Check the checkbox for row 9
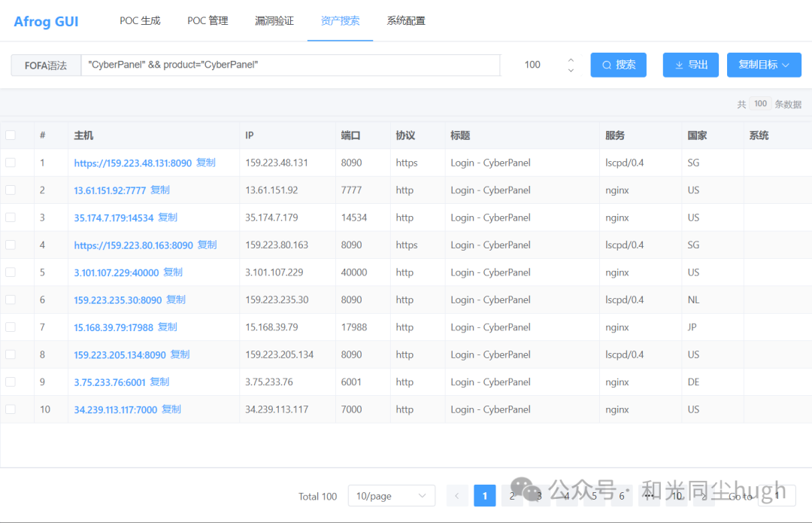 click(11, 382)
